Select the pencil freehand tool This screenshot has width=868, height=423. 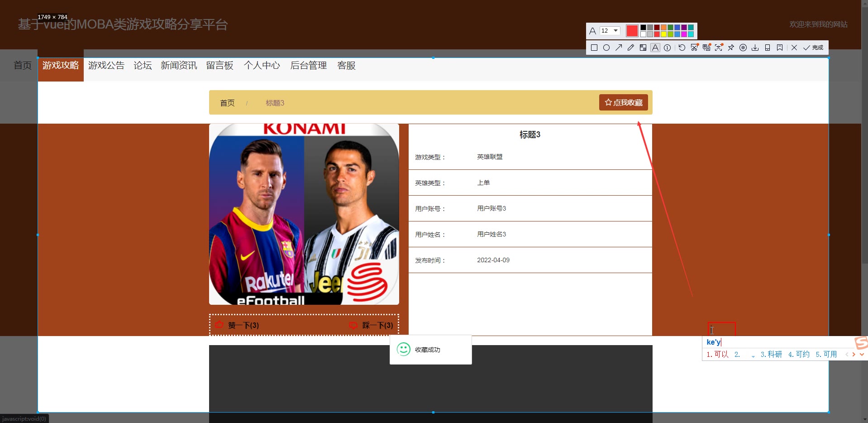(x=631, y=48)
